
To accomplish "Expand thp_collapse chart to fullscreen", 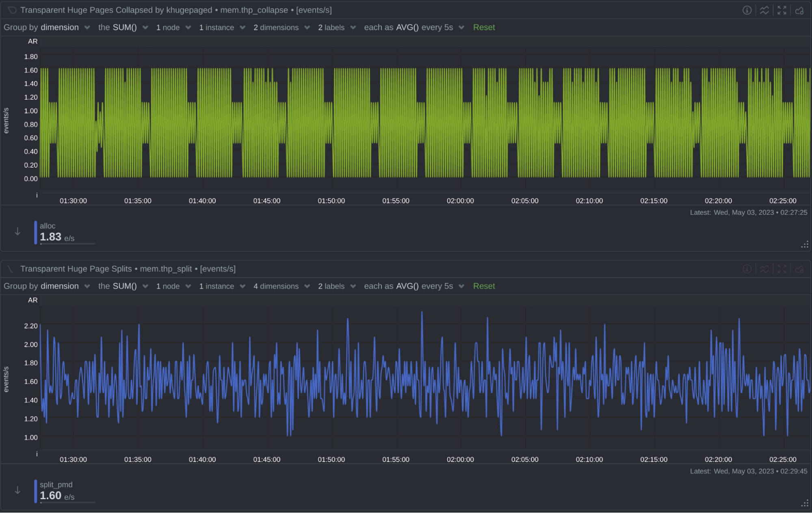I will pyautogui.click(x=782, y=10).
